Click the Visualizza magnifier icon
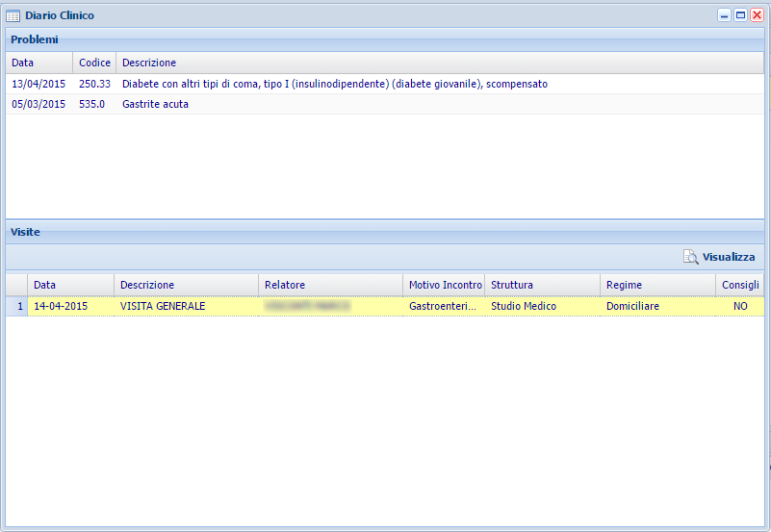Image resolution: width=771 pixels, height=532 pixels. tap(690, 257)
